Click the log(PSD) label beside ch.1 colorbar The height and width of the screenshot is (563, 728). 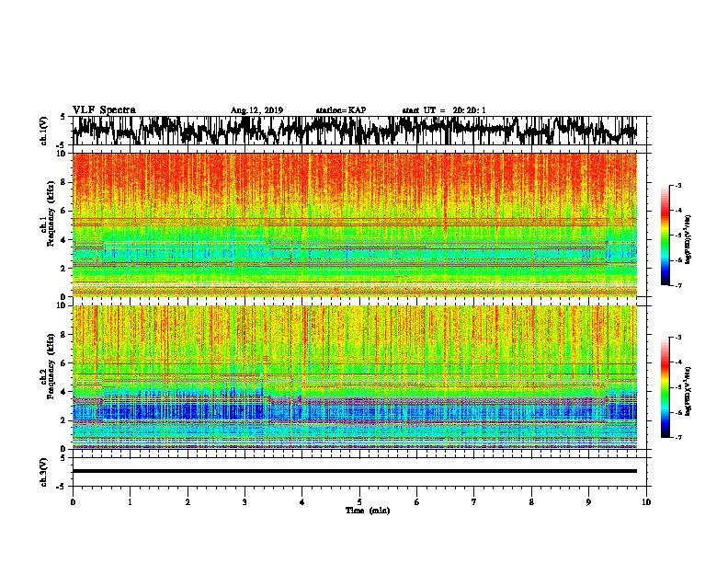pos(688,239)
